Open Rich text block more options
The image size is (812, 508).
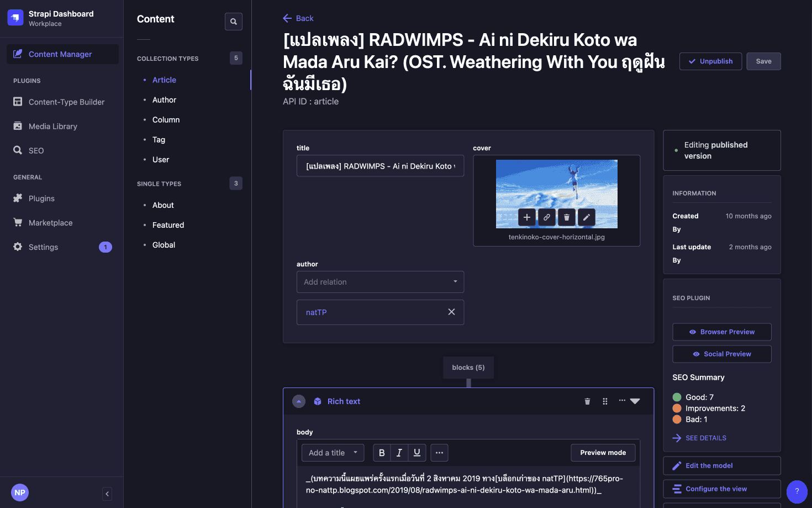[629, 401]
